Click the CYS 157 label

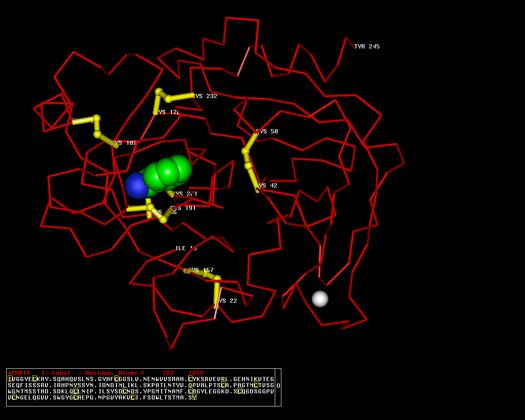201,270
